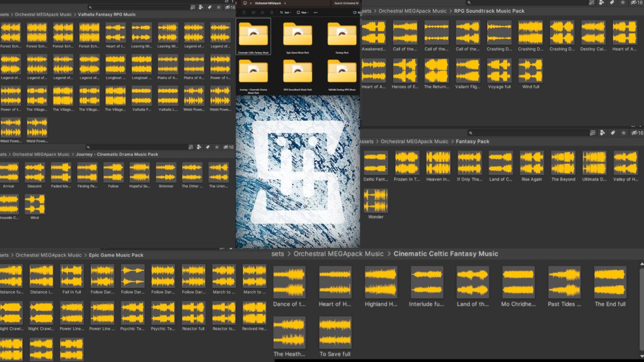Open the Sort dropdown in the Finder window
The width and height of the screenshot is (644, 362).
tap(286, 12)
